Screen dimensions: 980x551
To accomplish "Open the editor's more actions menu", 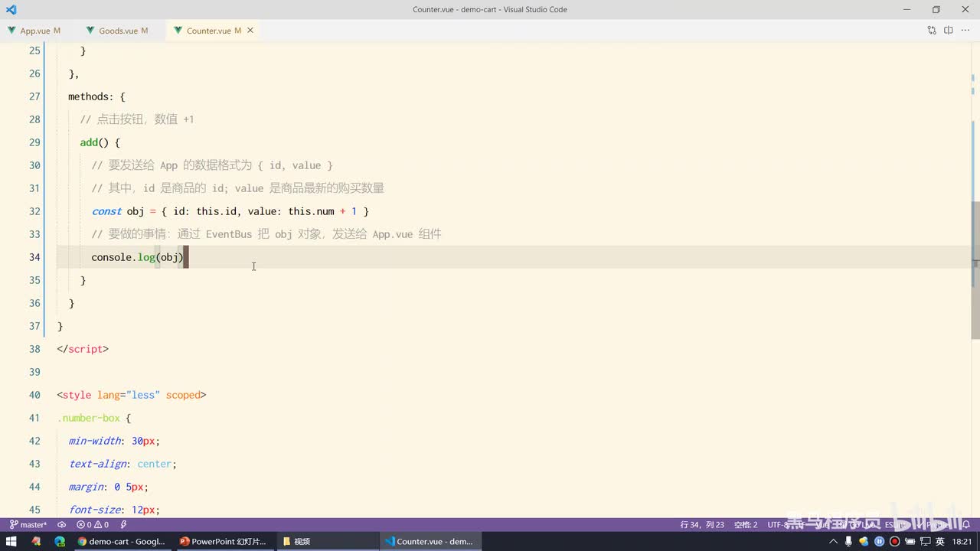I will [965, 31].
